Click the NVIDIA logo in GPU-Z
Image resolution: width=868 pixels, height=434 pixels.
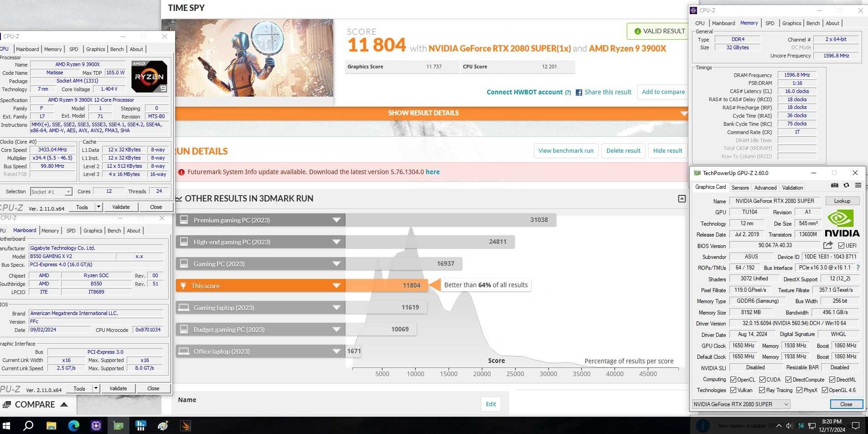point(842,223)
